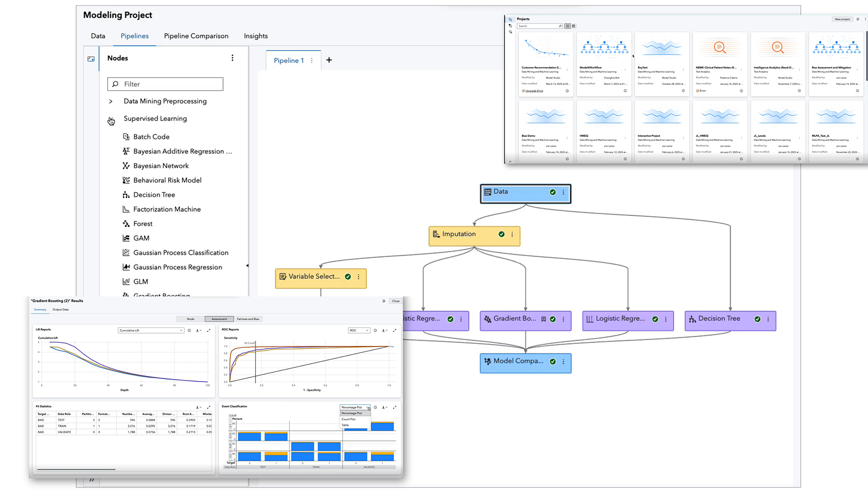This screenshot has height=493, width=868.
Task: Select the Bayesian Network node
Action: 160,165
